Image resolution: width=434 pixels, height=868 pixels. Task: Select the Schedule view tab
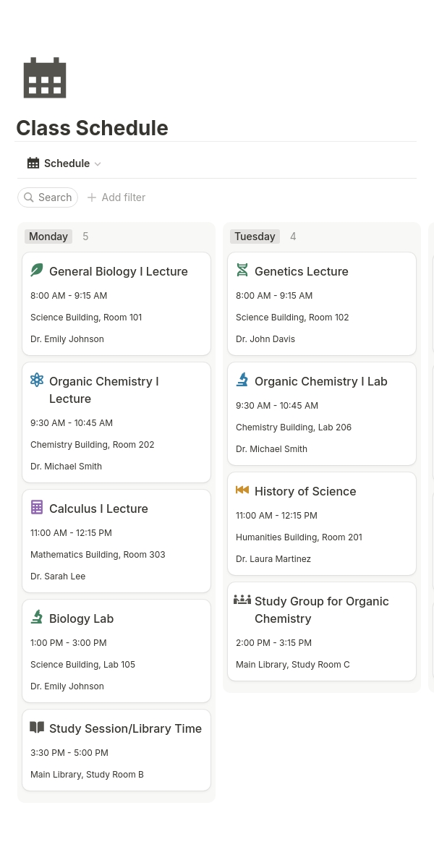point(64,163)
